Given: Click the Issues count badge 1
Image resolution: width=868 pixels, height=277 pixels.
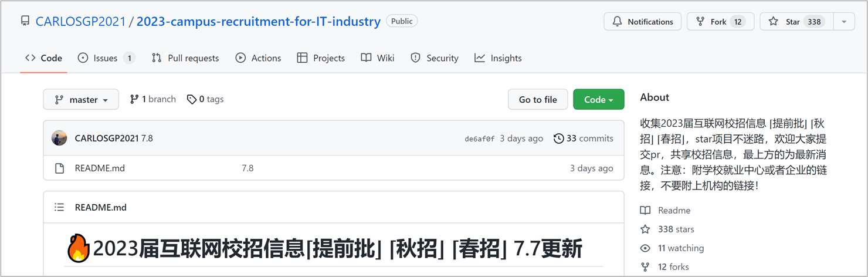Looking at the screenshot, I should coord(129,58).
